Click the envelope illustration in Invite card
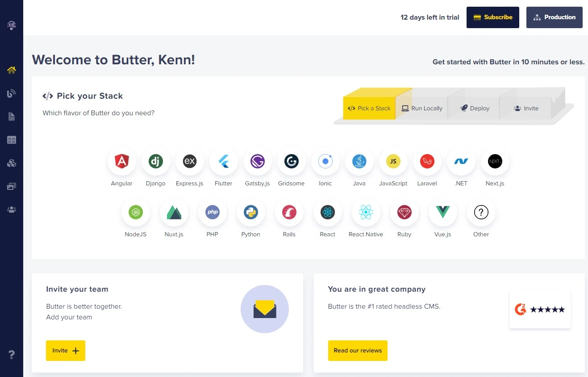 (265, 309)
